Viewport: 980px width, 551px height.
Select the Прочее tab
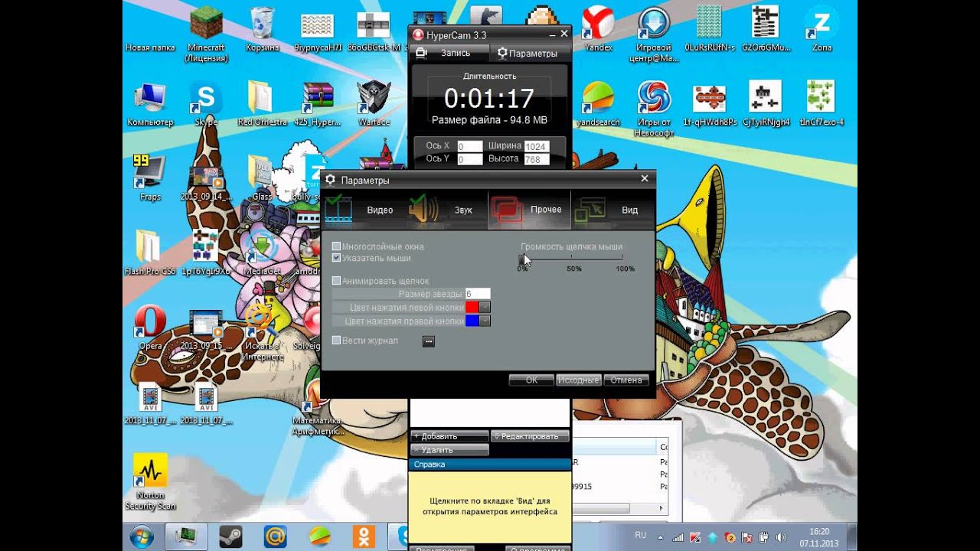pyautogui.click(x=530, y=210)
